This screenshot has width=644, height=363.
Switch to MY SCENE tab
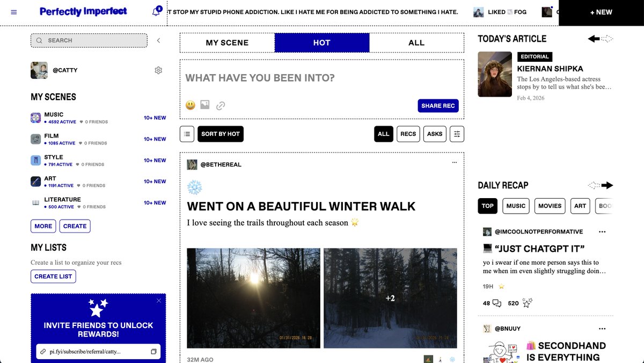coord(227,43)
